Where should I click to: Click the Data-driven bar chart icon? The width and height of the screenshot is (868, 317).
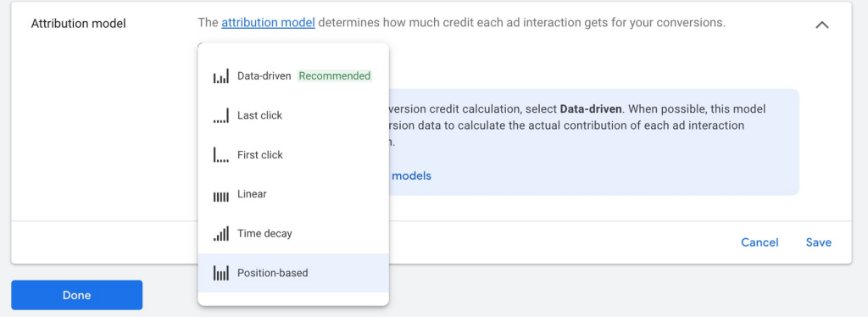(x=221, y=76)
